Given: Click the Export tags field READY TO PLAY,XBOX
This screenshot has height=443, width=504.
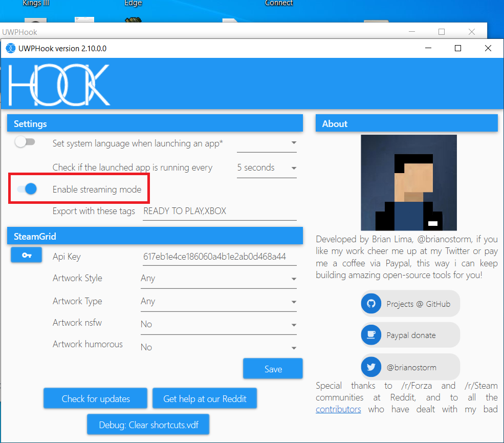Looking at the screenshot, I should click(220, 212).
